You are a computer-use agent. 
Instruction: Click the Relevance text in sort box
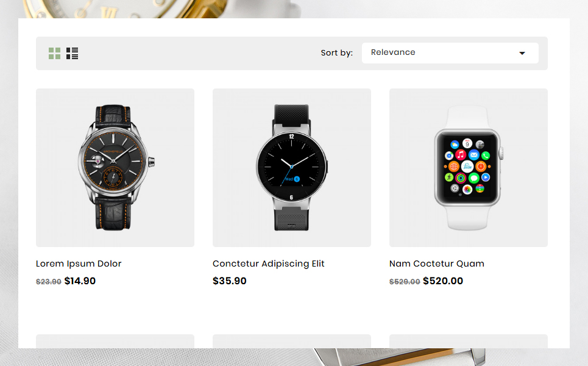coord(393,52)
